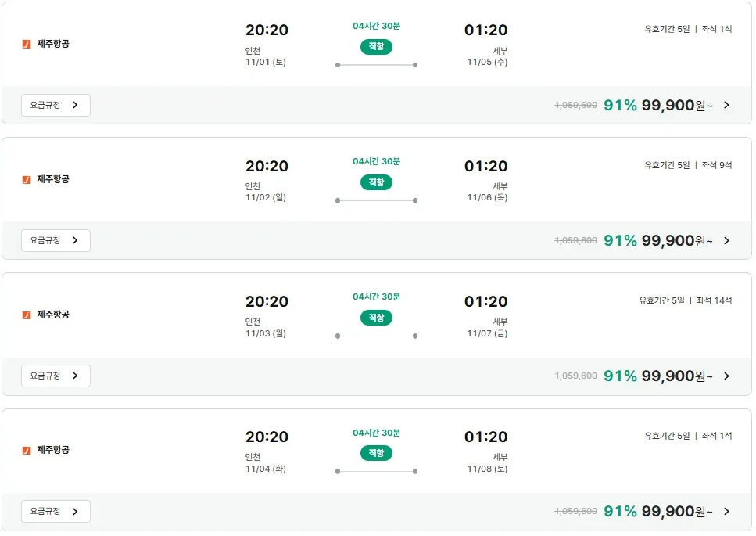Expand price arrow on 11/04 flight
756x536 pixels.
click(726, 511)
